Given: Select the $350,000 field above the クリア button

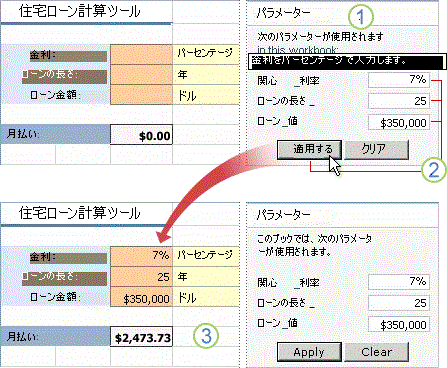Looking at the screenshot, I should [399, 123].
